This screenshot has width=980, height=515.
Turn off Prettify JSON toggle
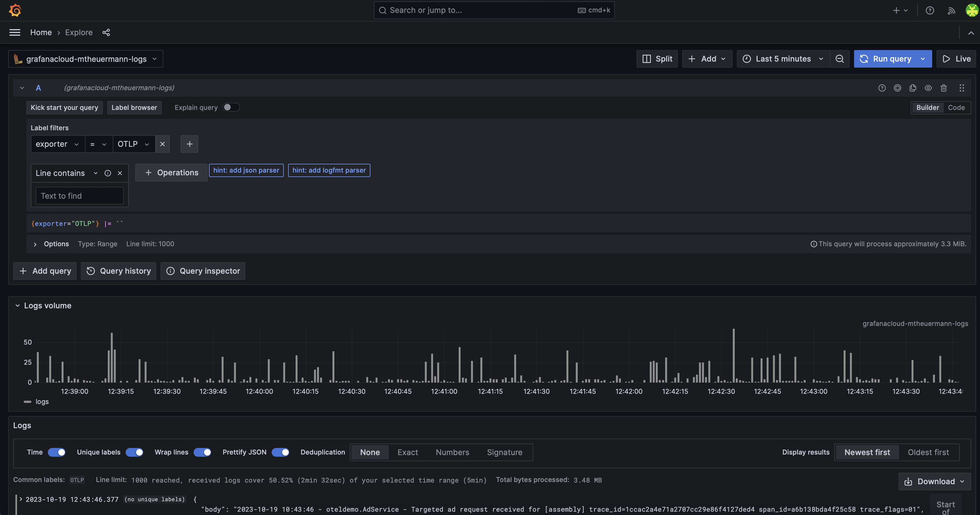click(x=280, y=452)
